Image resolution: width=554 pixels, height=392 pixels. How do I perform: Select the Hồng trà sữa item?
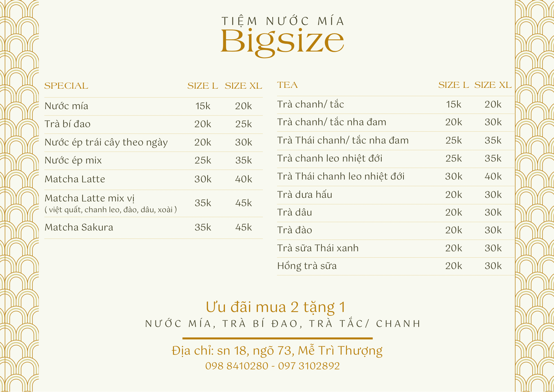point(307,266)
